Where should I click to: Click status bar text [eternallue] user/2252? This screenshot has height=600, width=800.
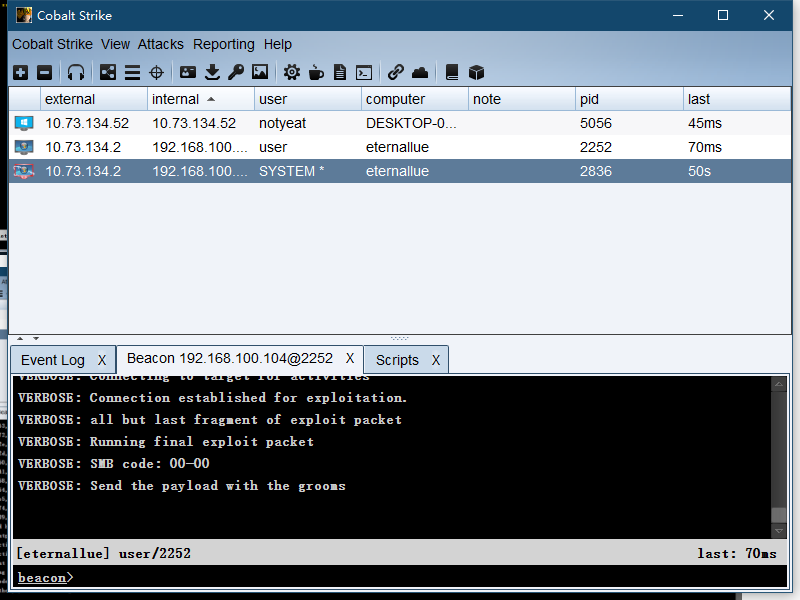pos(104,553)
